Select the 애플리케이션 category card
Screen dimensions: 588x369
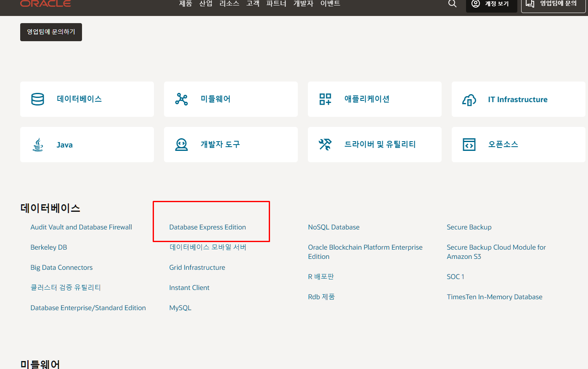point(375,99)
